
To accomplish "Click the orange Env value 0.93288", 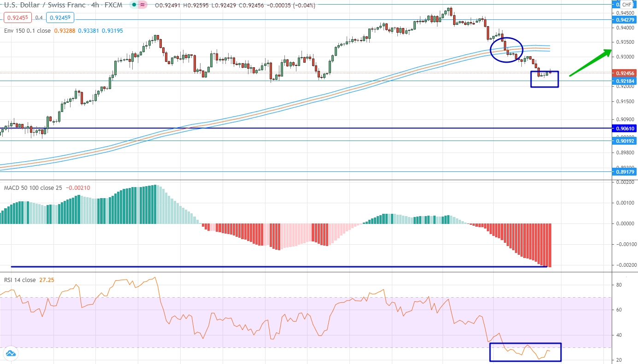I will [64, 30].
